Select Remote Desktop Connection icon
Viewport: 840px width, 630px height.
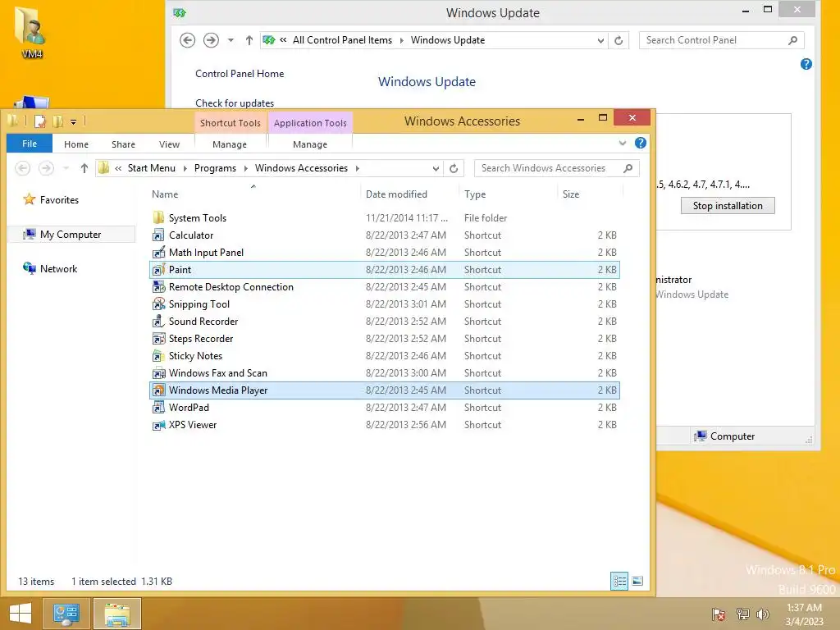(x=158, y=286)
